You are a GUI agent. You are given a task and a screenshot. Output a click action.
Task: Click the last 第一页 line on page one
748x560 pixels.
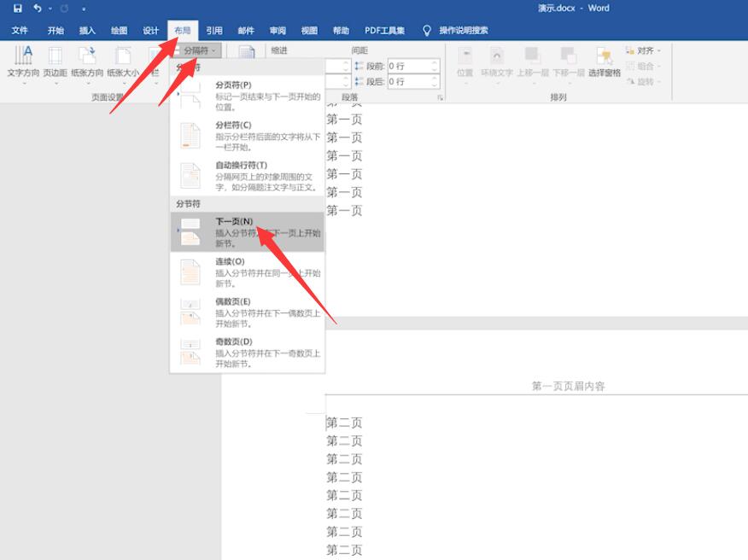click(x=344, y=210)
